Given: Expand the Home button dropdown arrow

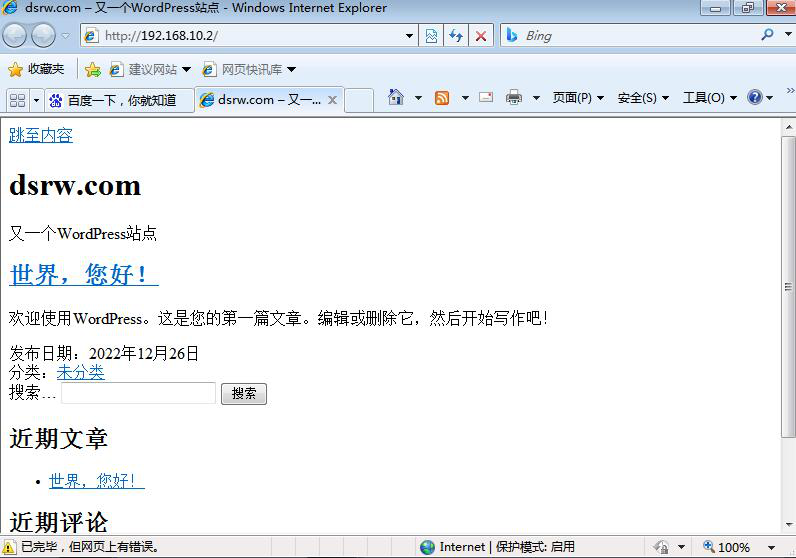Looking at the screenshot, I should [x=418, y=97].
